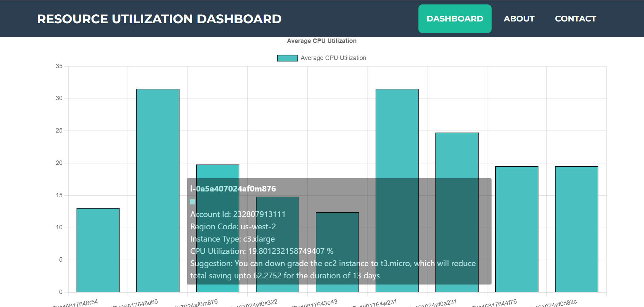
Task: Click the teal legend color swatch
Action: [287, 58]
